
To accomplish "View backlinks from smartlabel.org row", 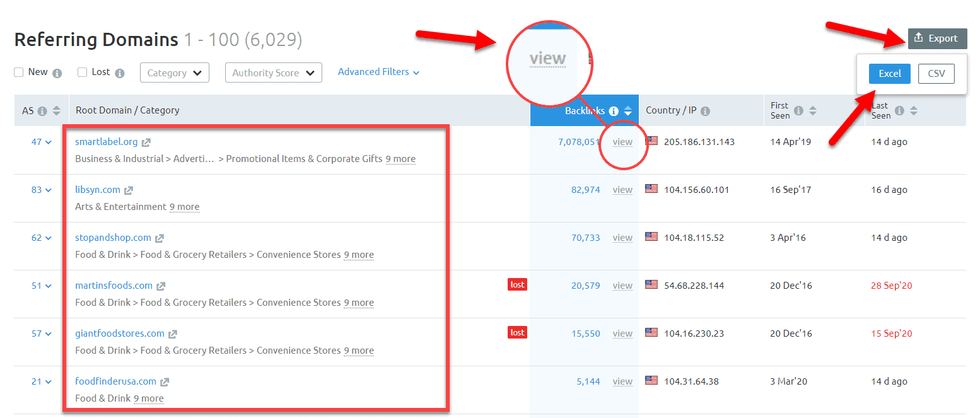I will coord(622,142).
